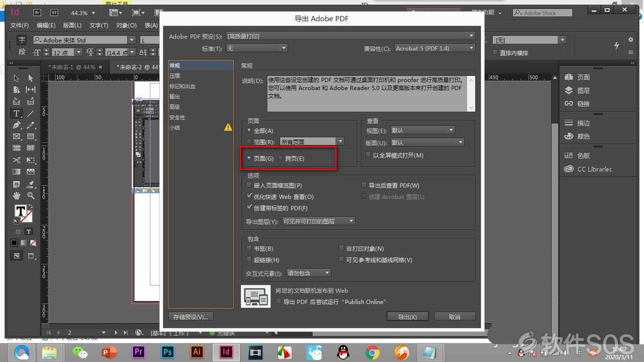Open the 文件(F) File menu
644x362 pixels.
click(19, 25)
